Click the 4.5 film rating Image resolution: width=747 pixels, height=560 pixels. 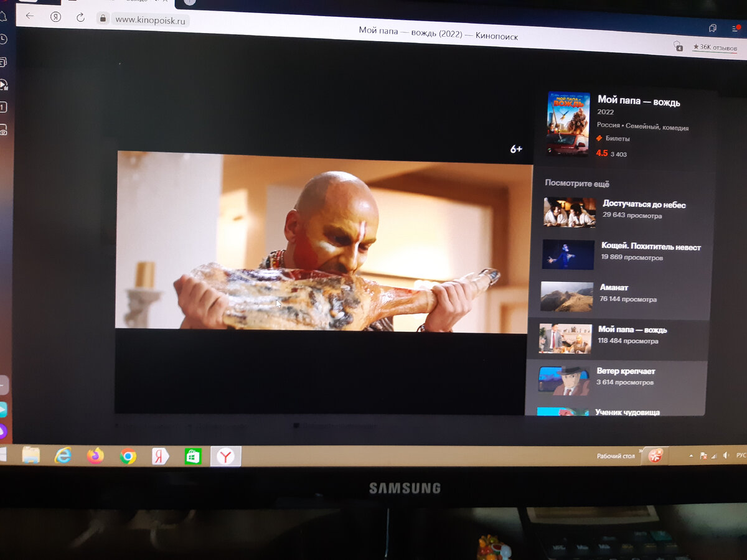click(601, 153)
